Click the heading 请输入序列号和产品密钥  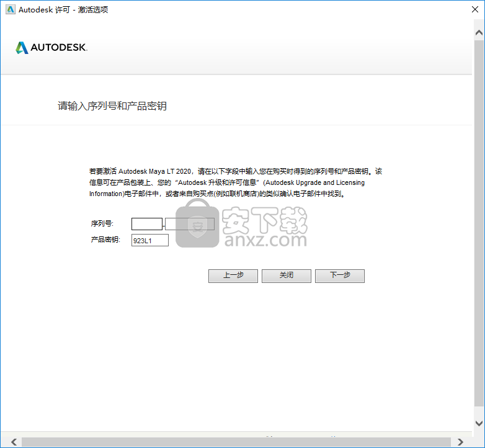tap(112, 106)
